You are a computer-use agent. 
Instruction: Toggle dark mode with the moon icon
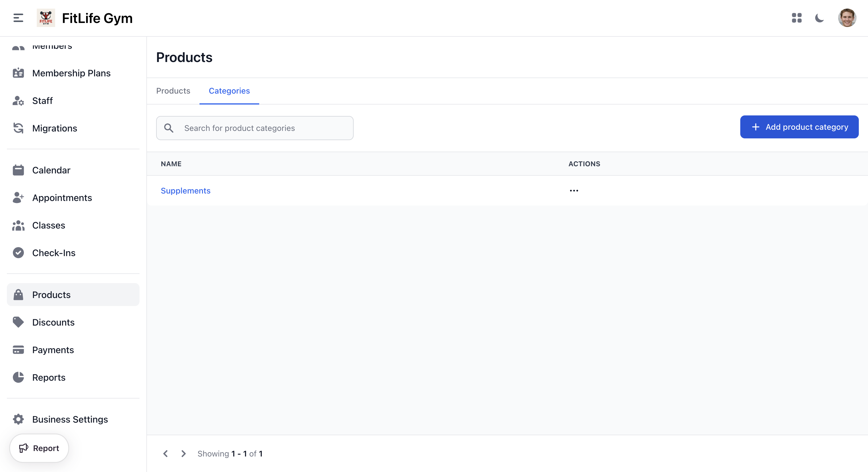(819, 18)
